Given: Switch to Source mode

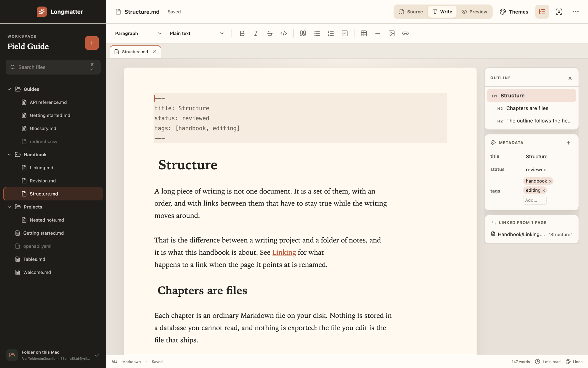Looking at the screenshot, I should tap(411, 12).
